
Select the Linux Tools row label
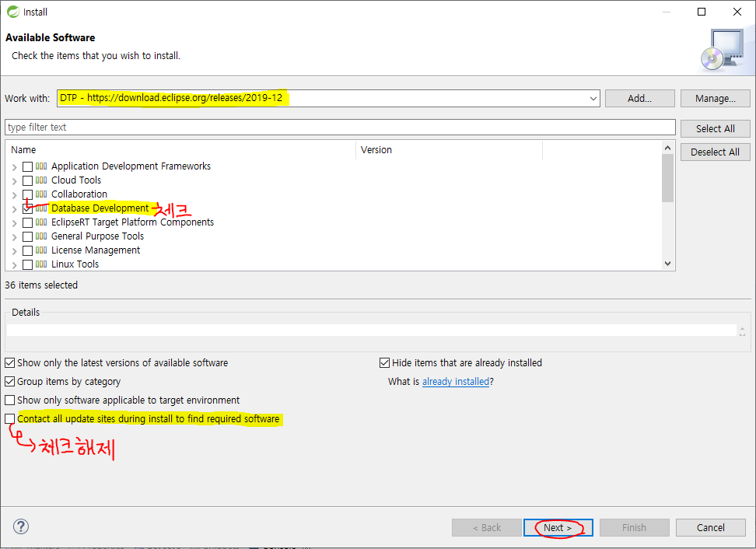click(75, 264)
